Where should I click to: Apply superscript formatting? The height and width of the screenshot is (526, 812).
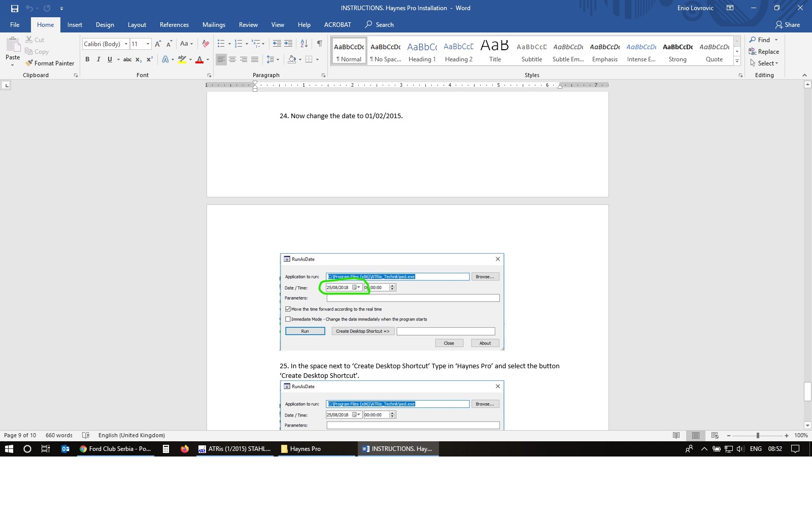[150, 59]
